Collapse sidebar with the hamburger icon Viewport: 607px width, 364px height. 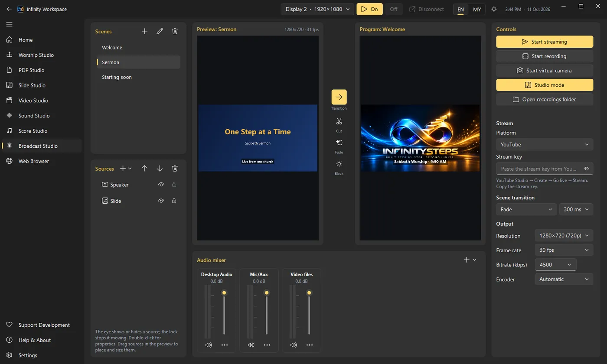(x=9, y=24)
